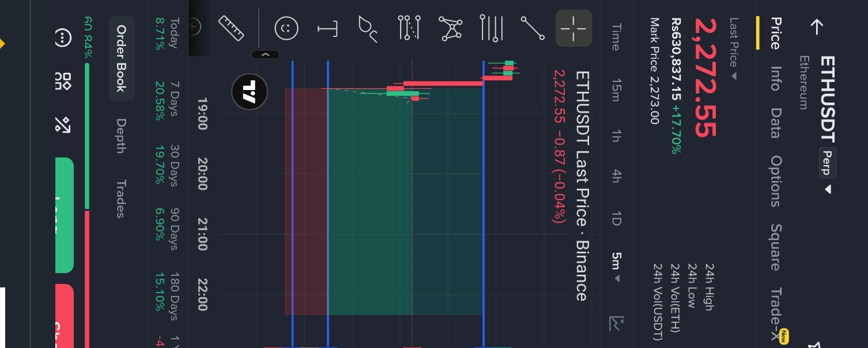Select the 1h chart interval

pyautogui.click(x=616, y=136)
